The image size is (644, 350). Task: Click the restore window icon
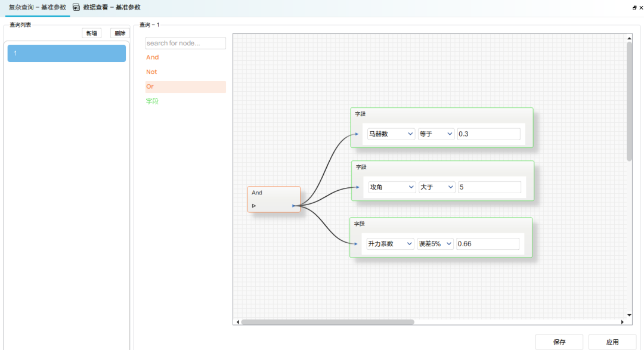tap(634, 8)
